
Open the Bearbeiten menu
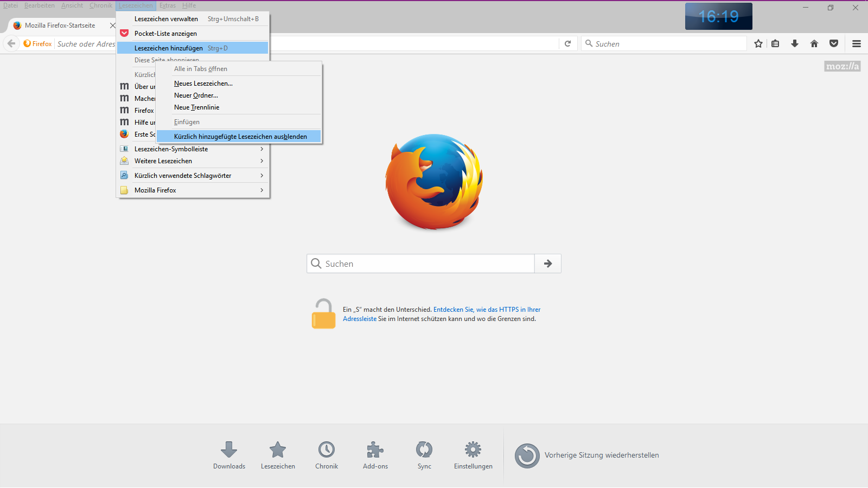point(40,5)
